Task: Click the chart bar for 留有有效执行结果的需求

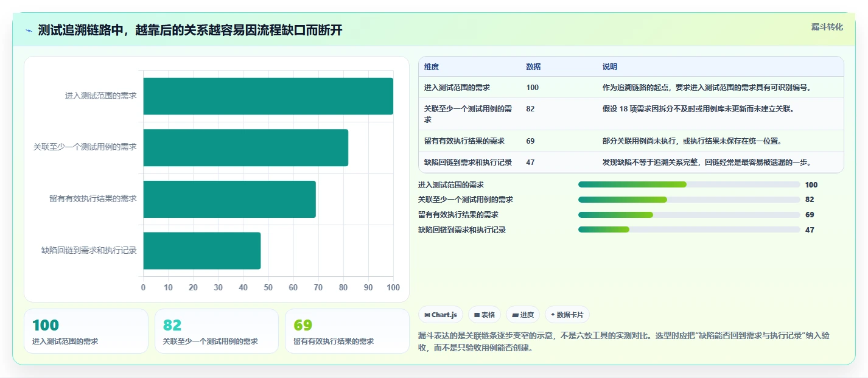Action: (x=229, y=199)
